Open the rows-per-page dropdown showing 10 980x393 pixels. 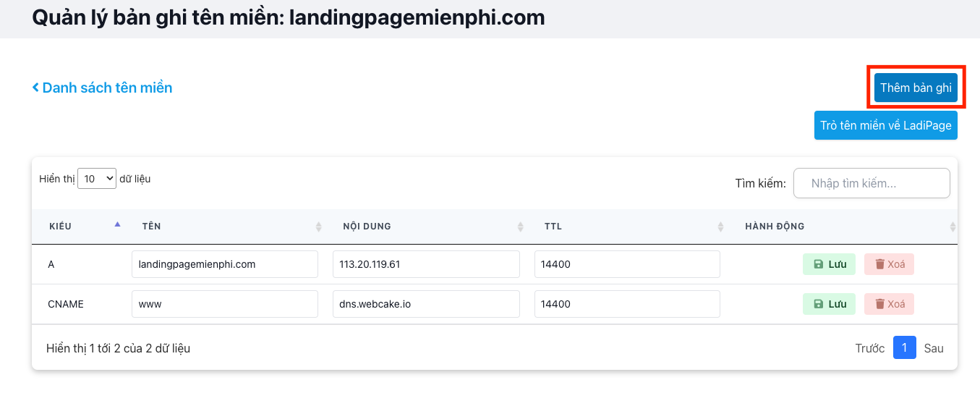[x=97, y=178]
